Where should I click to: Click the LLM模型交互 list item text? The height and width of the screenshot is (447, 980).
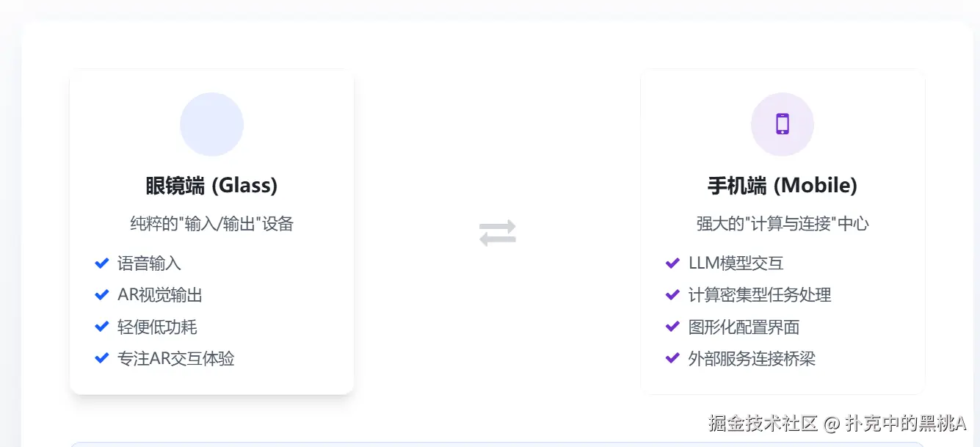tap(736, 264)
